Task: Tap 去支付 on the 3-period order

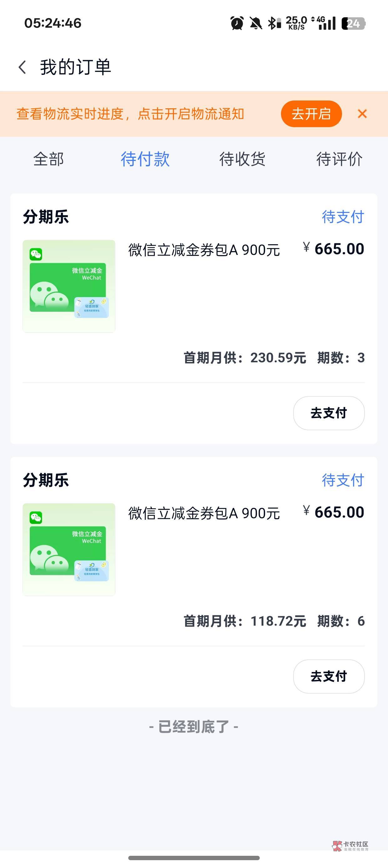Action: pyautogui.click(x=329, y=413)
